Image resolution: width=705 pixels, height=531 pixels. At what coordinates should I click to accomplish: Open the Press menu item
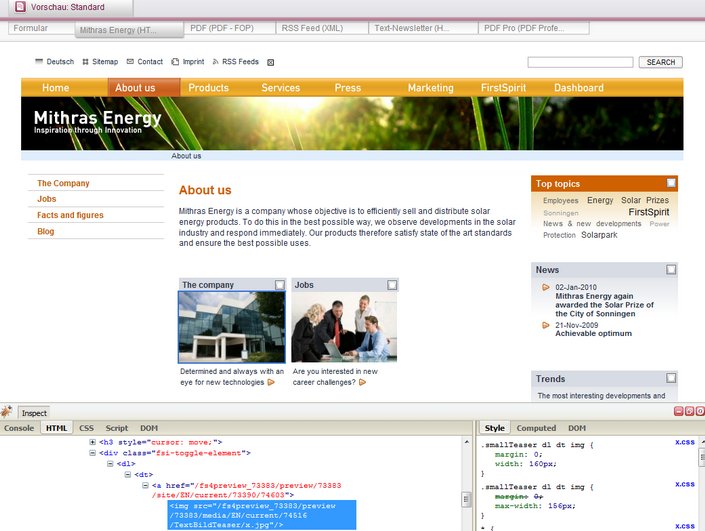point(348,88)
